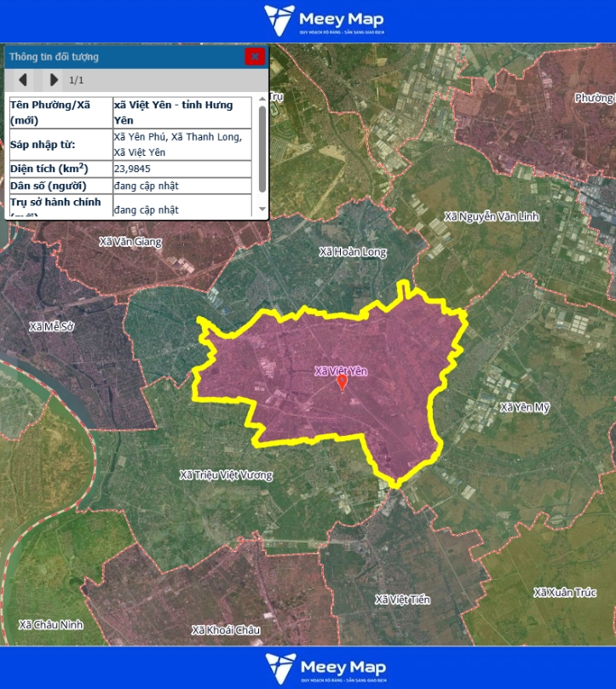Select Xã Châu Ninh label on map
Viewport: 616px width, 689px height.
click(x=50, y=624)
